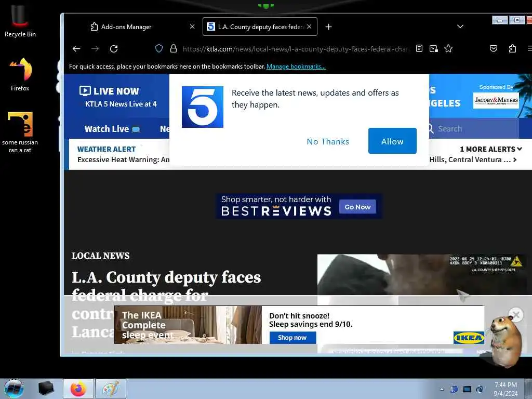Open the Jacoby & Meyers sponsor logo
Image resolution: width=532 pixels, height=399 pixels.
[496, 100]
